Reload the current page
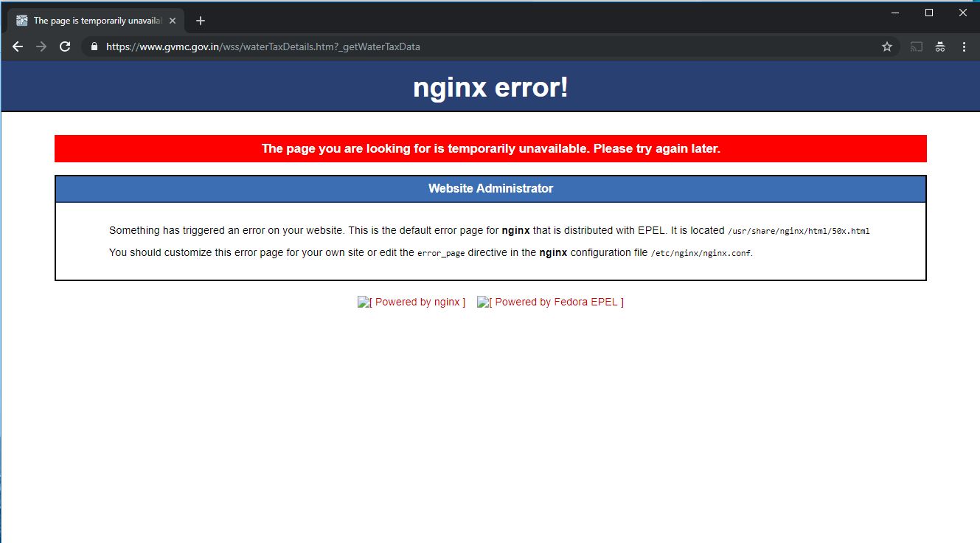980x543 pixels. 65,46
